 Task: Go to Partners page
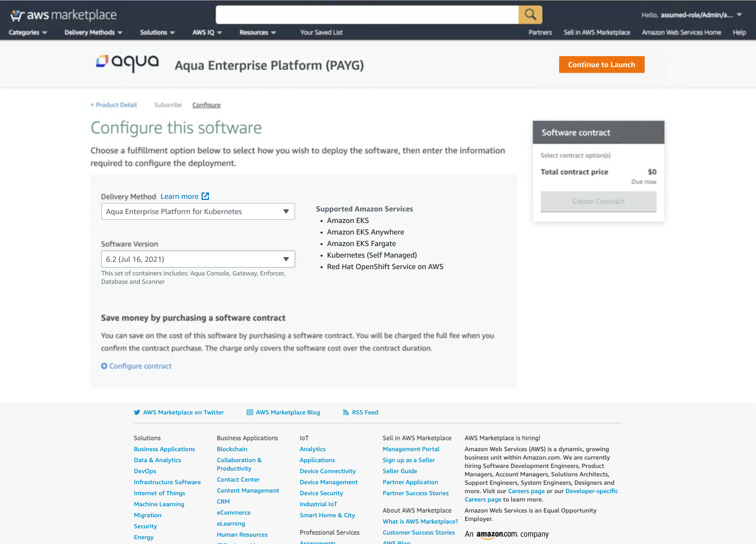coord(540,33)
